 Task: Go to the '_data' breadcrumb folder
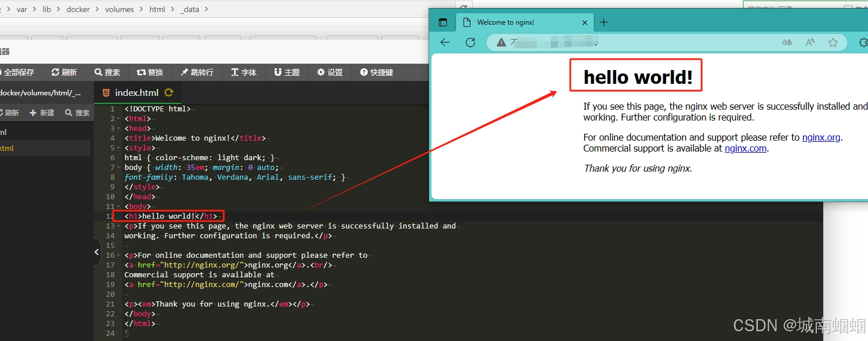click(x=190, y=9)
